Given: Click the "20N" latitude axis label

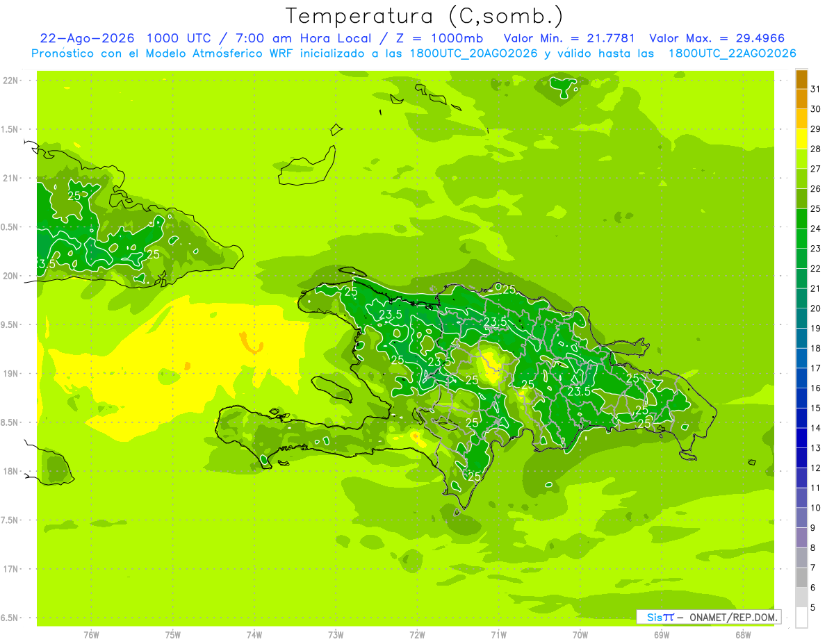Looking at the screenshot, I should [x=10, y=276].
